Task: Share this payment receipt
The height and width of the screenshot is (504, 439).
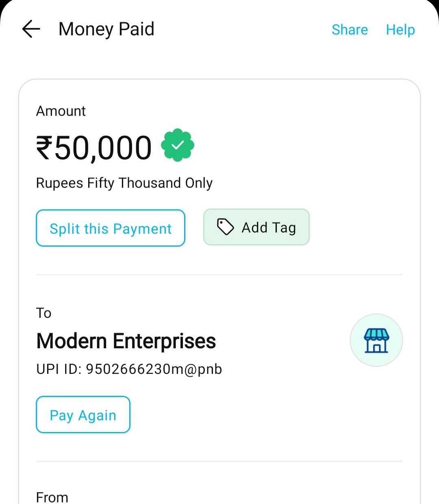Action: point(350,30)
